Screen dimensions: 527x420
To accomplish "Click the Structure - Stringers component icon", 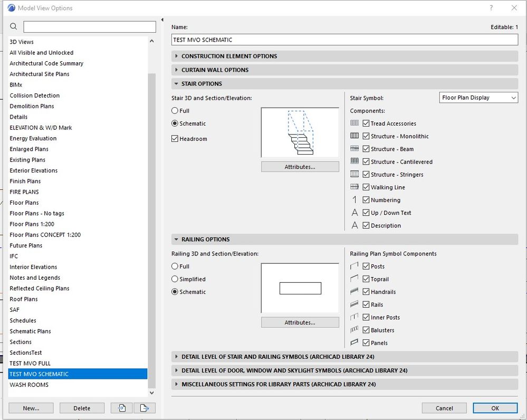I will point(354,174).
